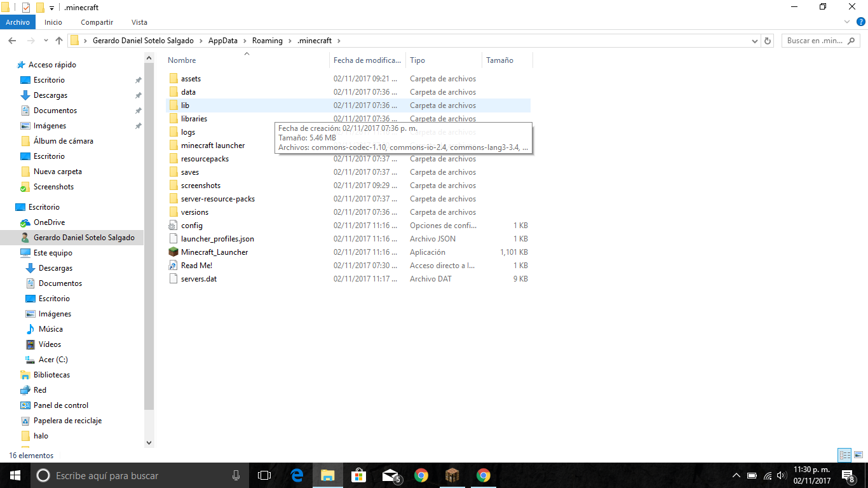Image resolution: width=868 pixels, height=488 pixels.
Task: Switch to the Compartir ribbon tab
Action: [x=97, y=22]
